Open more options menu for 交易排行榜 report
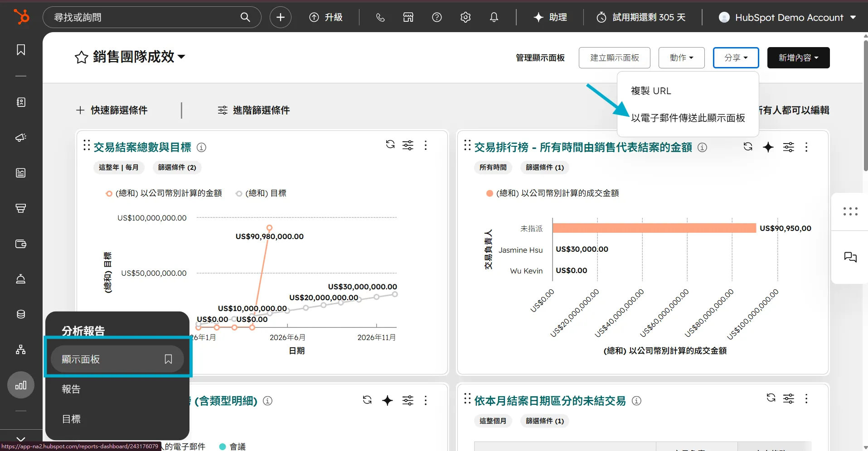Viewport: 868px width, 451px height. pyautogui.click(x=806, y=147)
